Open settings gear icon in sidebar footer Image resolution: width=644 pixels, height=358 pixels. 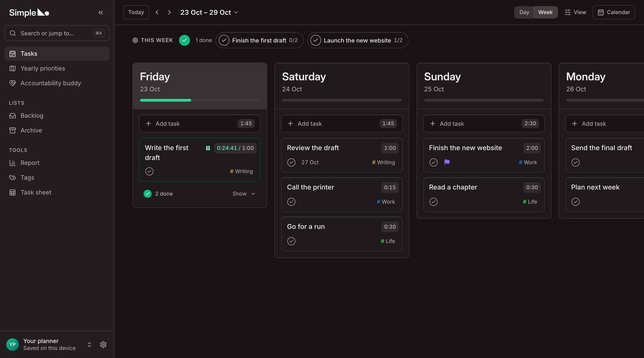tap(103, 345)
